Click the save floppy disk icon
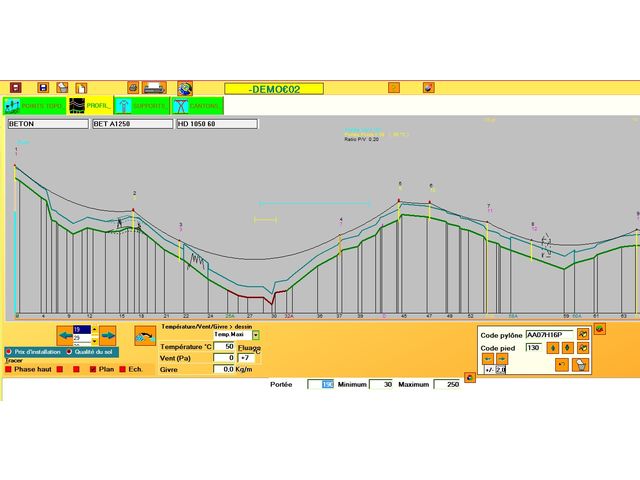640x480 pixels. [43, 88]
